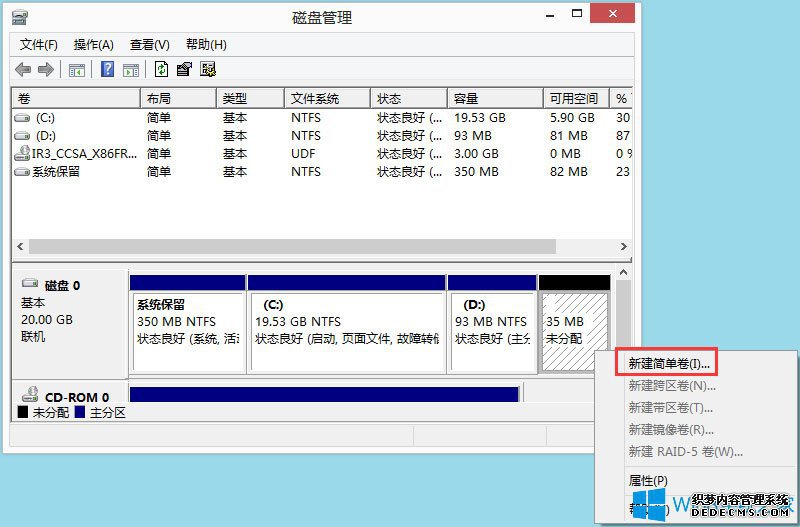Open the 查看(V) menu
Viewport: 800px width, 527px height.
(x=149, y=45)
